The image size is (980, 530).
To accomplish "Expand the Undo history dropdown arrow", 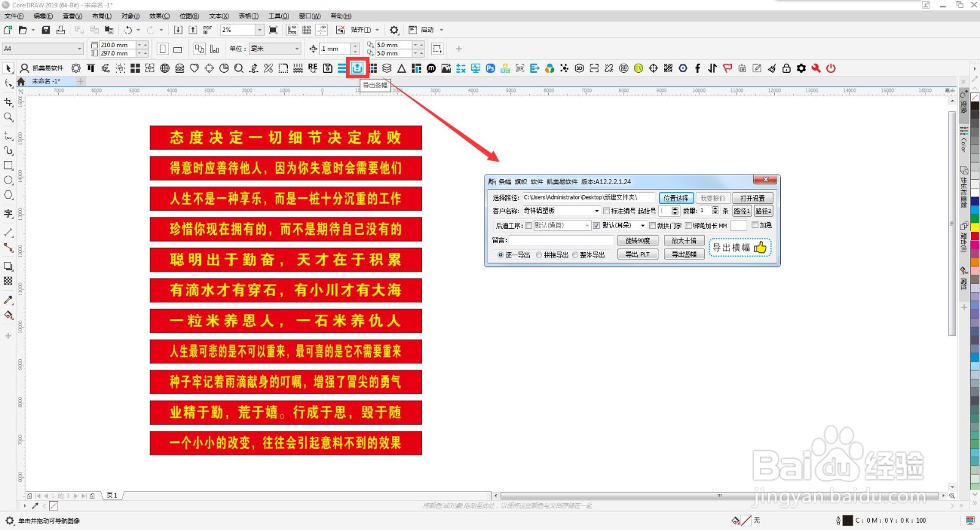I will pyautogui.click(x=138, y=30).
